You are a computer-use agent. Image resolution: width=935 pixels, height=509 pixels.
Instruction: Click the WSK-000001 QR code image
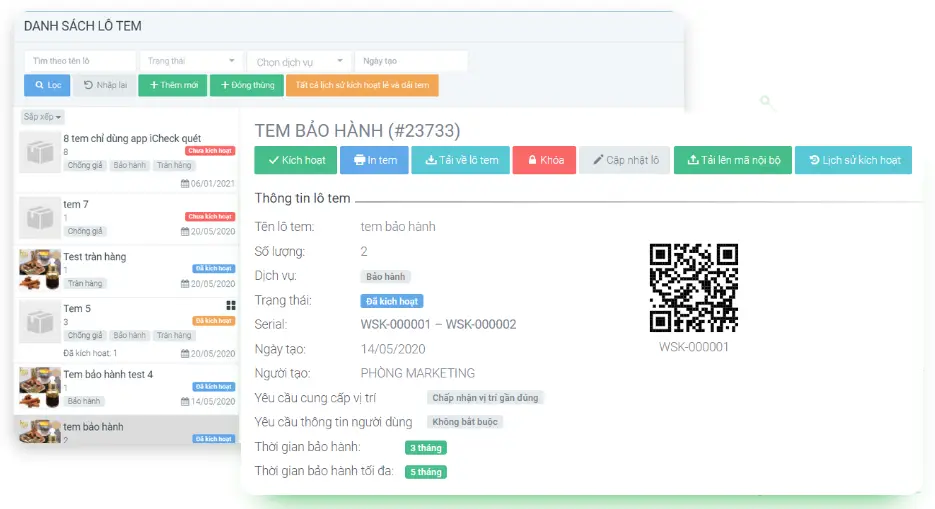coord(694,288)
